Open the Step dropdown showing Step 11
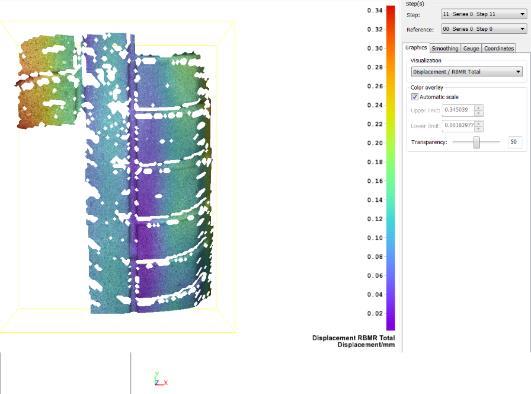This screenshot has width=531, height=394. pyautogui.click(x=484, y=14)
